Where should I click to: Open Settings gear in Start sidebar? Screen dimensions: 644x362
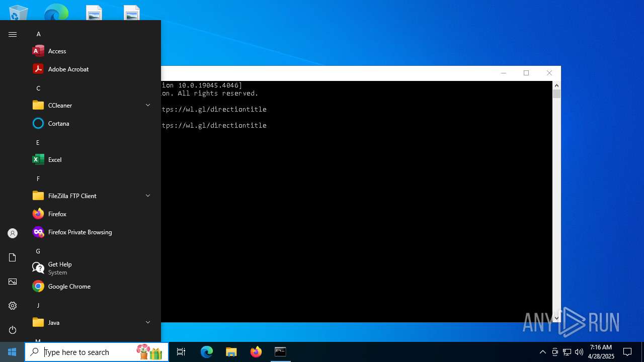click(x=13, y=306)
